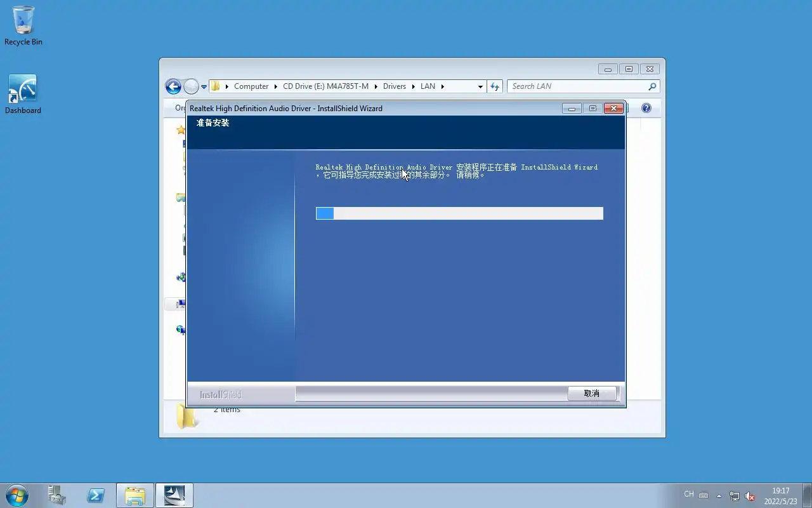Minimize the Explorer window
The image size is (812, 508).
coord(608,69)
